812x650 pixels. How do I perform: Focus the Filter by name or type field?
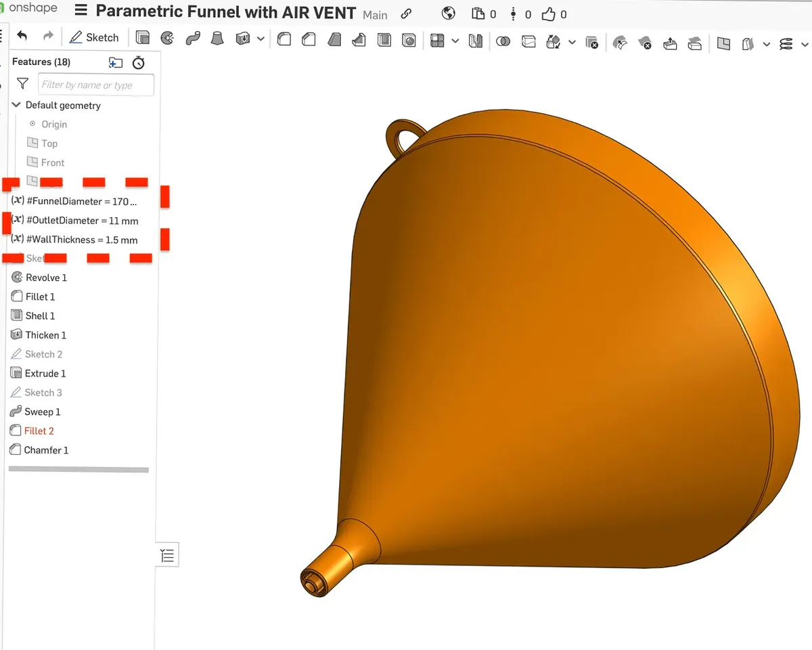(96, 85)
